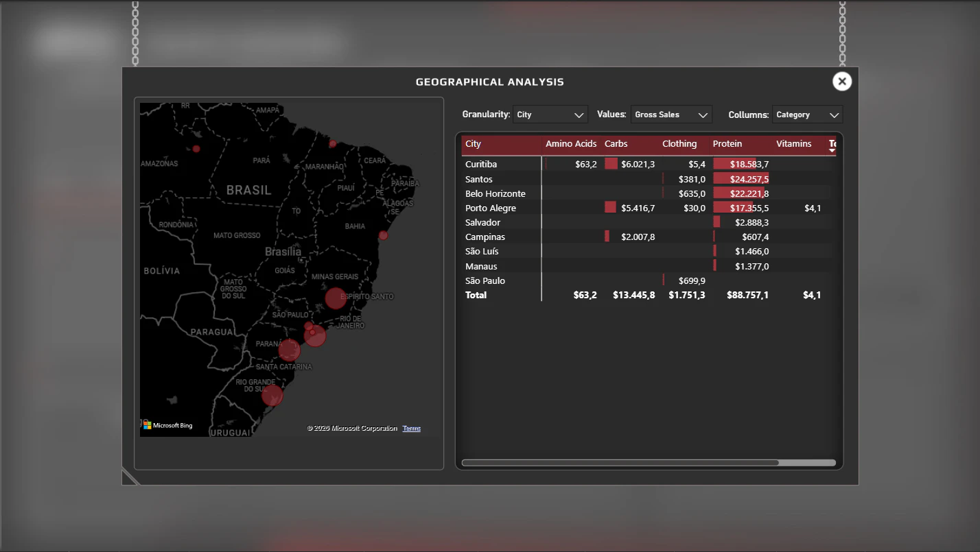Screen dimensions: 980x552
Task: Click the Total row label
Action: 476,295
